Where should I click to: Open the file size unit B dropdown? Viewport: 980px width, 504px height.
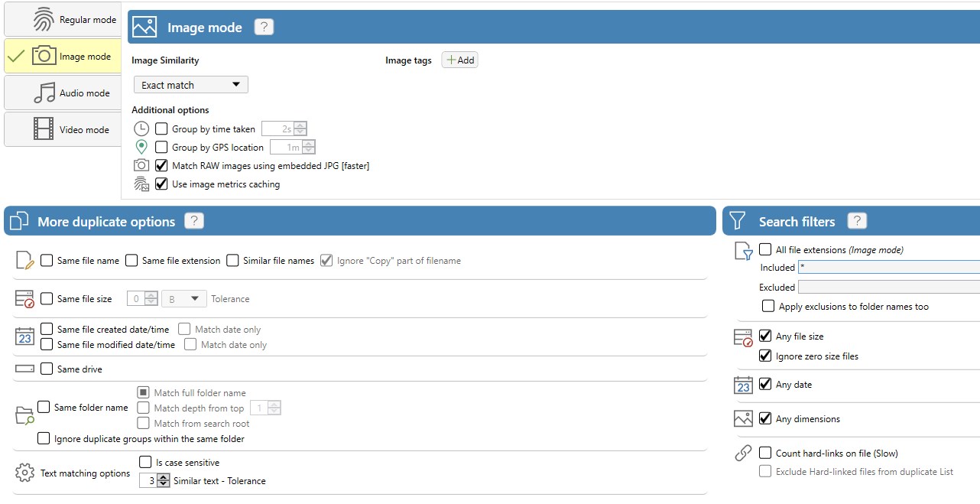click(184, 299)
